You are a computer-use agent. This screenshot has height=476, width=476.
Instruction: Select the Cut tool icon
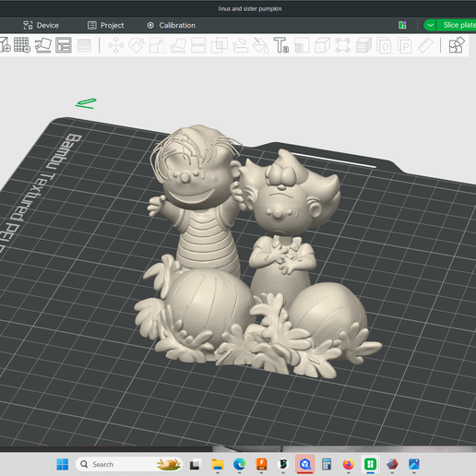pos(198,45)
